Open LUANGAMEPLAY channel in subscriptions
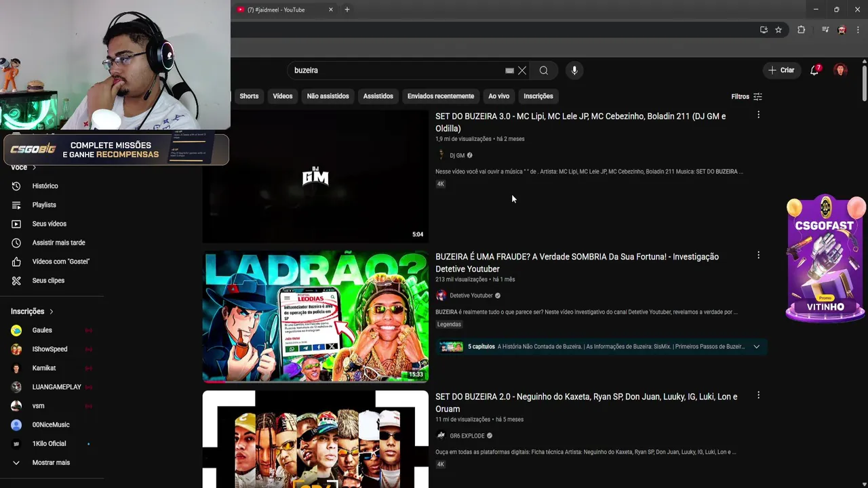 (56, 387)
